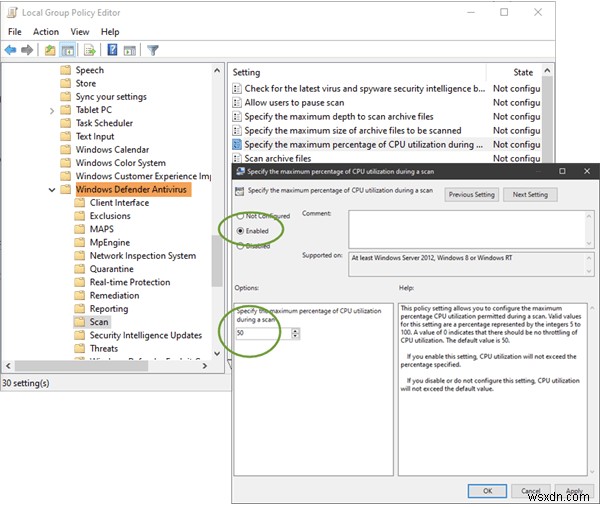This screenshot has height=507, width=601.
Task: Click the tree pane scroll left arrow
Action: click(x=8, y=366)
